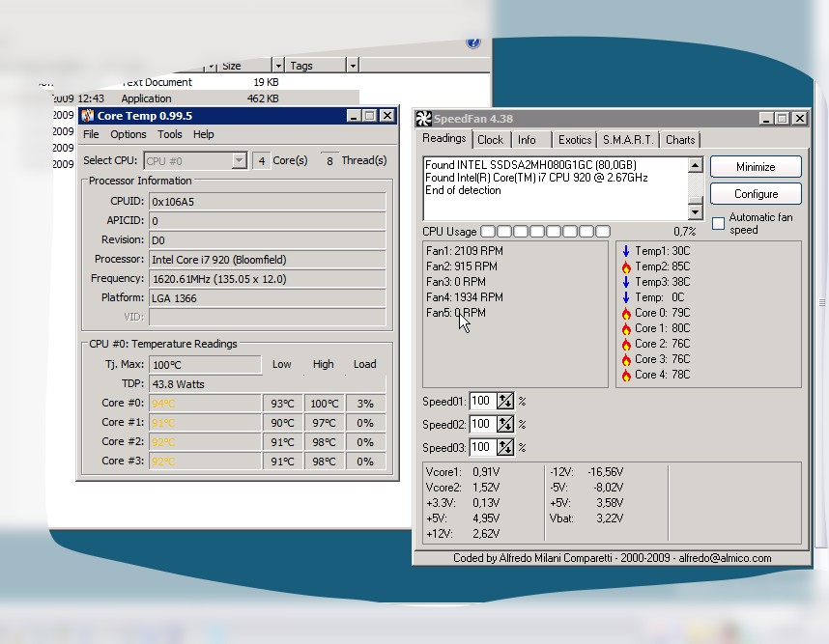Open the Tags column dropdown arrow
The height and width of the screenshot is (644, 829).
click(x=353, y=66)
